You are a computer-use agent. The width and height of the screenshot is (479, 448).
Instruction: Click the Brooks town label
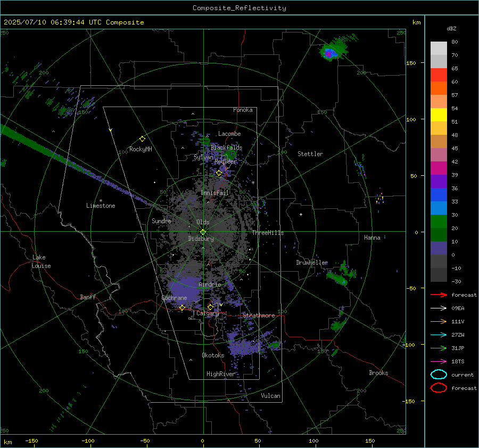378,373
